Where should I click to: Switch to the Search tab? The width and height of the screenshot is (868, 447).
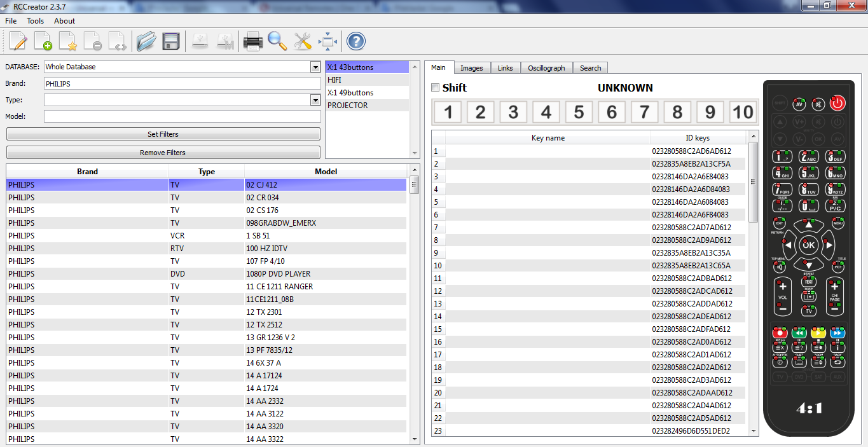point(591,68)
